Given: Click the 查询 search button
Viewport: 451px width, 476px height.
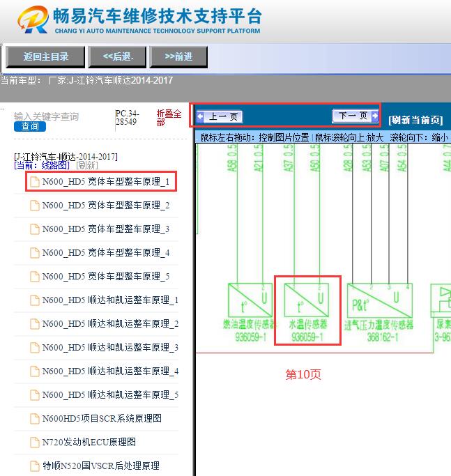Looking at the screenshot, I should pyautogui.click(x=30, y=126).
